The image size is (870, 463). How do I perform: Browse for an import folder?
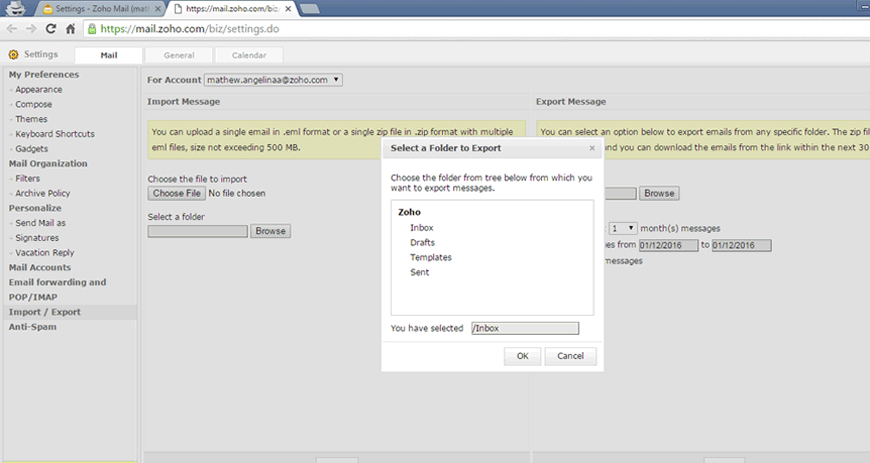click(271, 231)
